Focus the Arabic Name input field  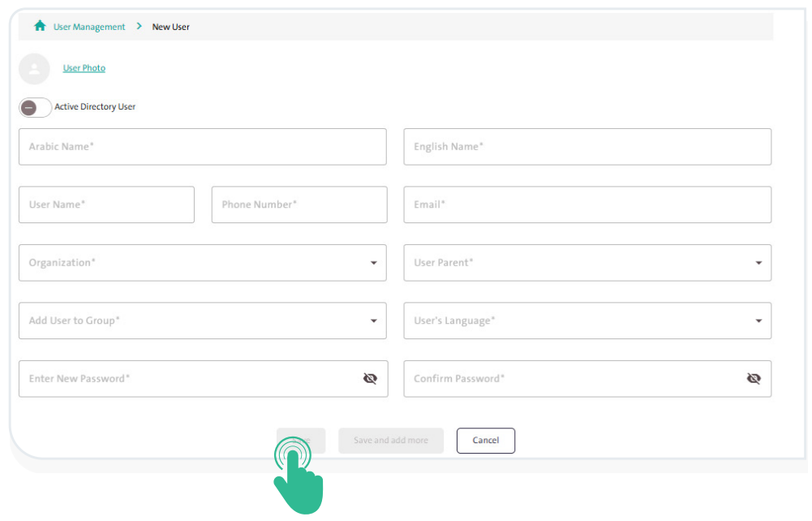pyautogui.click(x=202, y=147)
